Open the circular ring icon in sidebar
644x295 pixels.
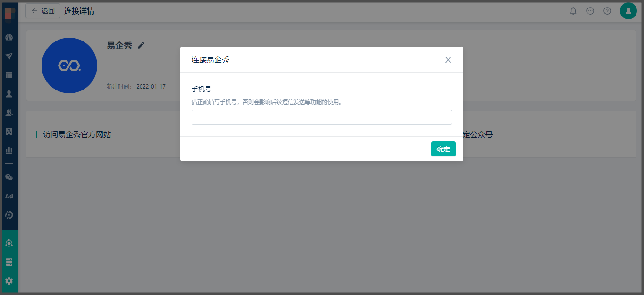9,215
